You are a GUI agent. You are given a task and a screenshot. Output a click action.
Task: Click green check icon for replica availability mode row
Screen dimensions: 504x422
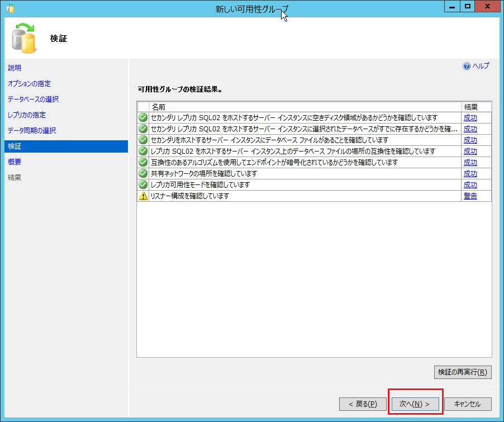point(143,185)
